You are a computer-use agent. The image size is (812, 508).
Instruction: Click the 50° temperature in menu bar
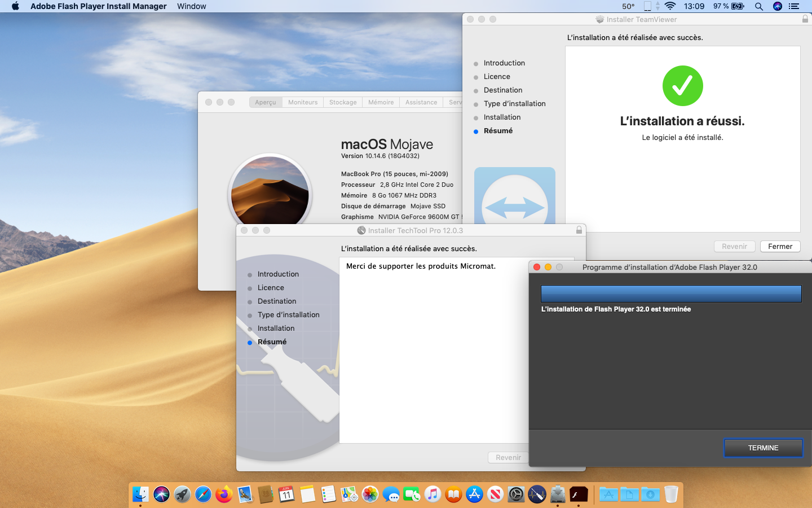click(628, 6)
